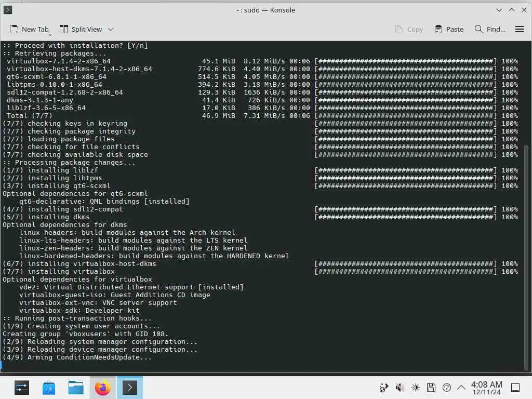
Task: Switch to Firefox in the taskbar
Action: click(x=102, y=388)
